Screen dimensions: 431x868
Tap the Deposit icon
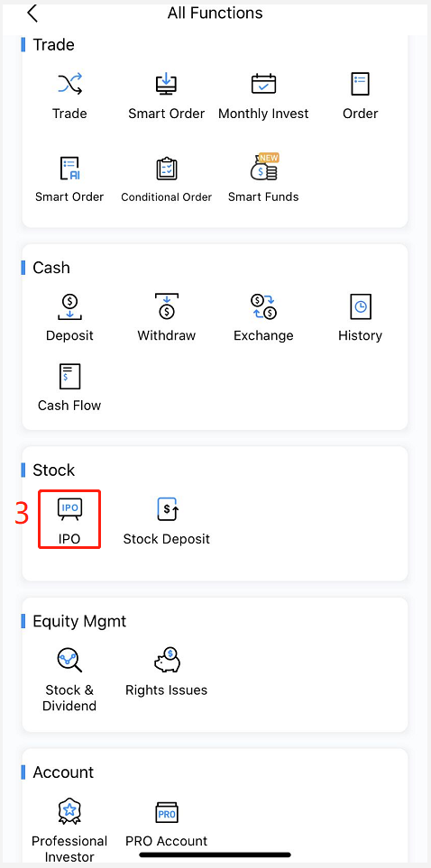click(69, 306)
